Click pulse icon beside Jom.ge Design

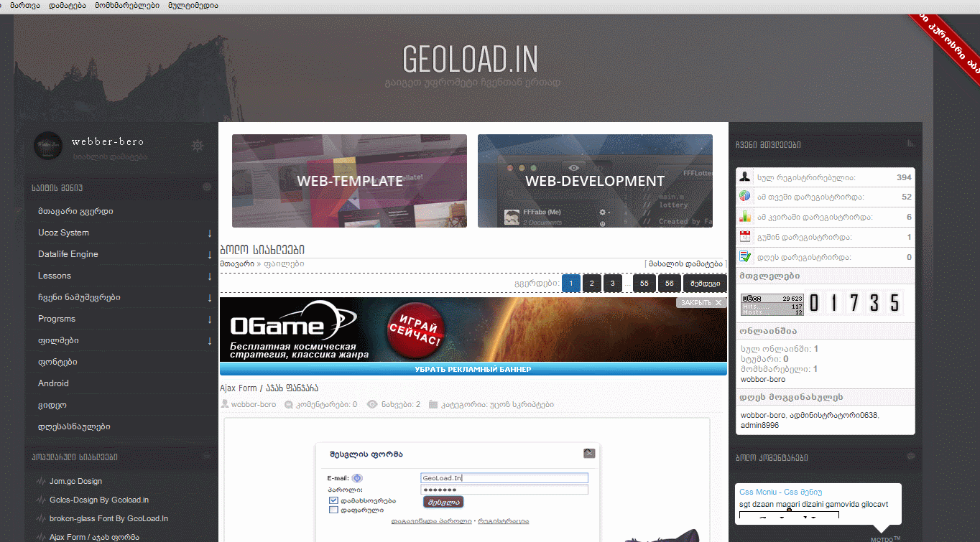(x=41, y=481)
